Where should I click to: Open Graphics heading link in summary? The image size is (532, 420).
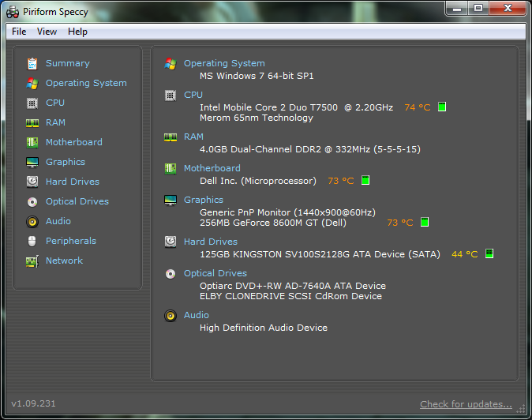click(x=204, y=200)
